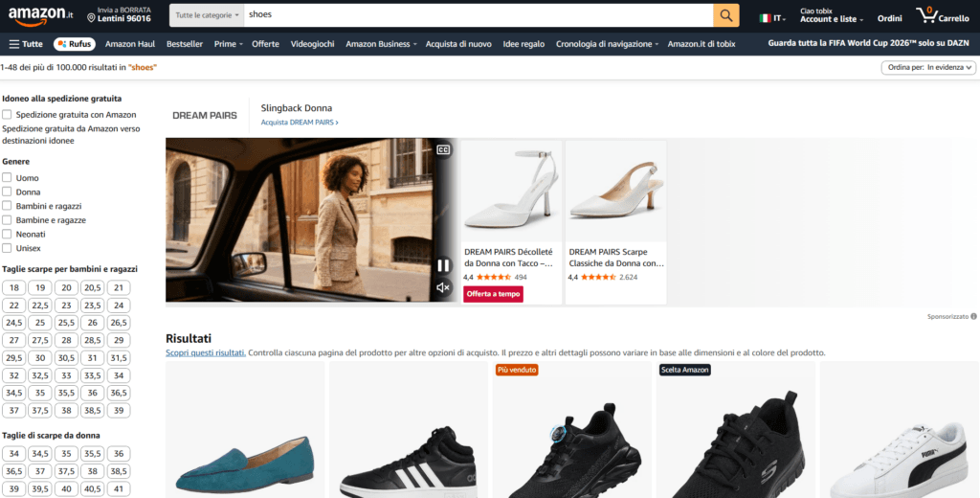Open the Tutte le categorie dropdown

207,15
